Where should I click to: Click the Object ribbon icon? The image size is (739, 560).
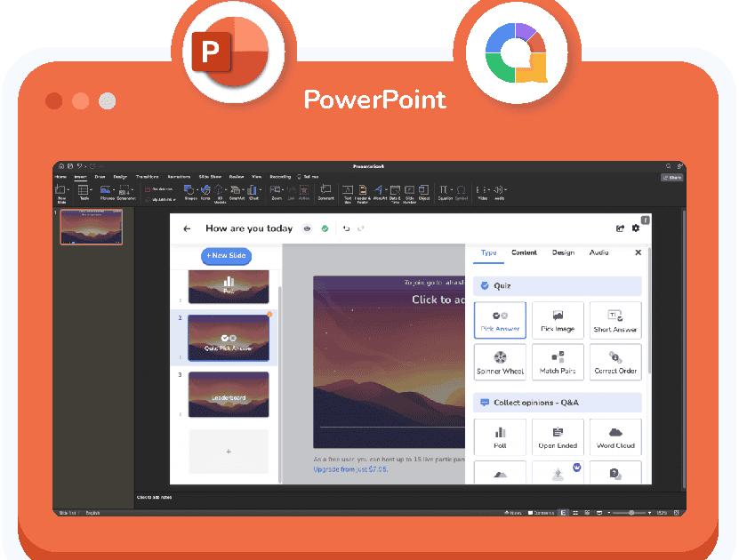[423, 190]
